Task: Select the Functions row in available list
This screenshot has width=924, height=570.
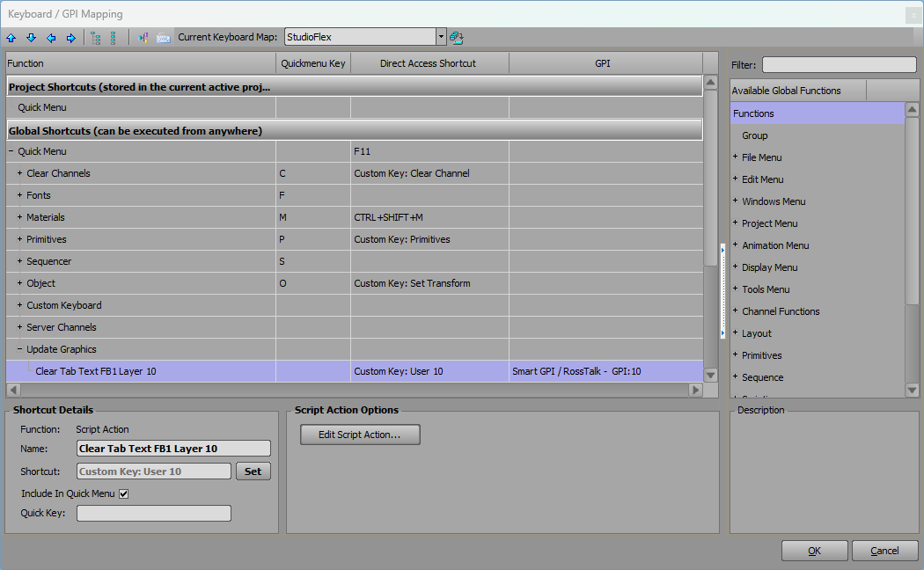Action: pos(817,113)
